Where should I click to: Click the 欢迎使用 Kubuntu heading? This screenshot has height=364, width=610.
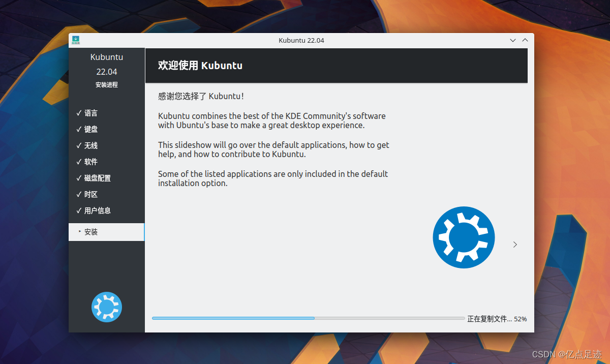click(x=200, y=66)
